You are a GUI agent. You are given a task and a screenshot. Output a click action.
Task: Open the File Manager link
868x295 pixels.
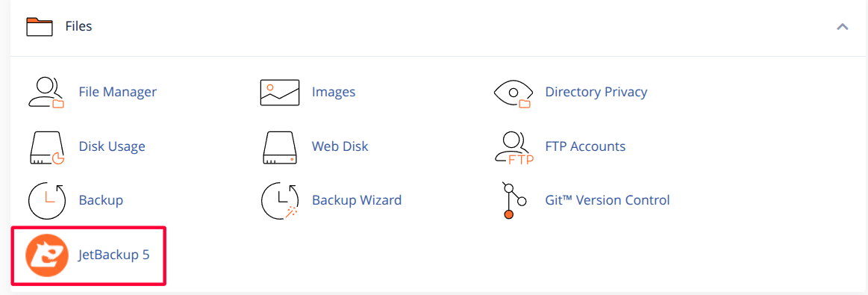(x=118, y=92)
